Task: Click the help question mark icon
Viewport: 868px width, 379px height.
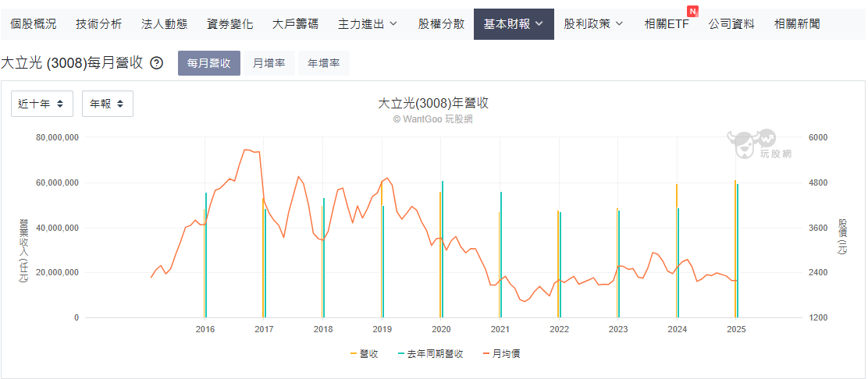Action: [x=157, y=63]
